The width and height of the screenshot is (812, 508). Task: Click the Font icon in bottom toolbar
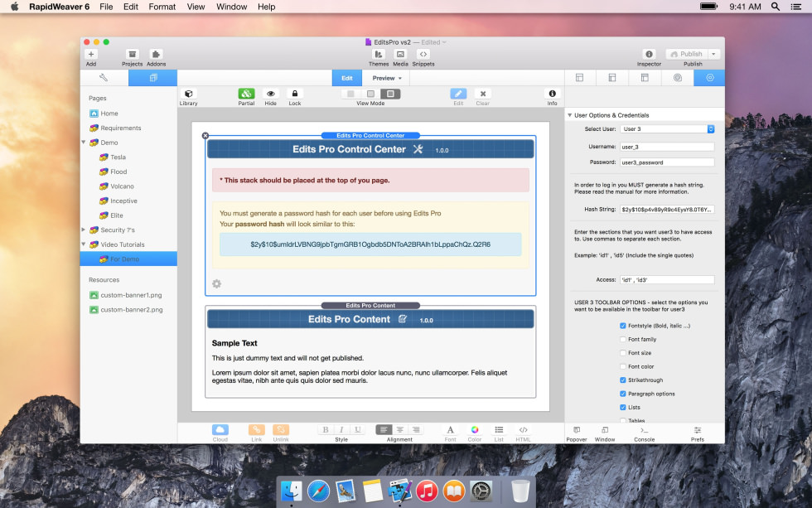click(x=450, y=430)
